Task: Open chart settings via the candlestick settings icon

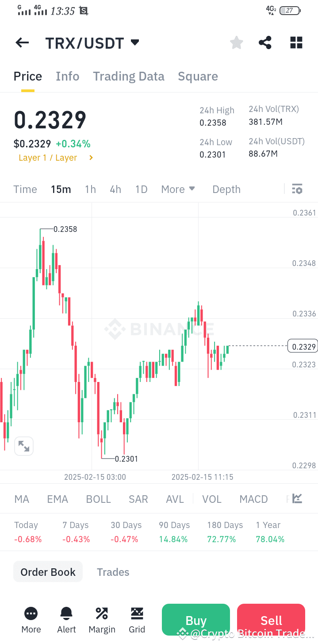Action: (297, 189)
